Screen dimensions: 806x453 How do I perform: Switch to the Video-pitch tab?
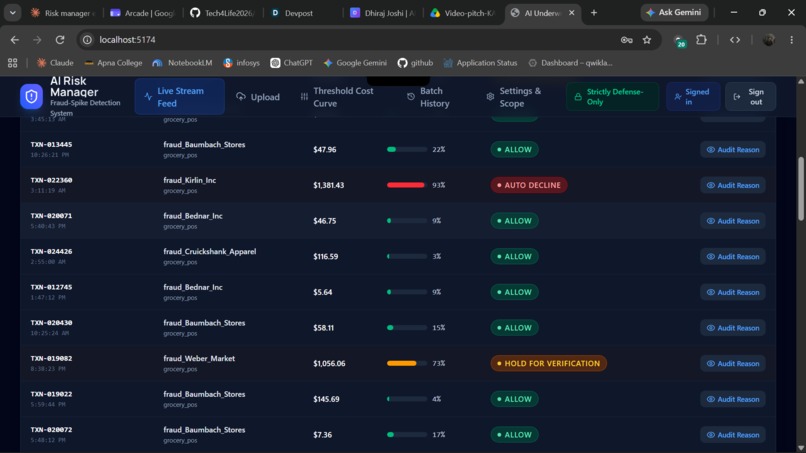[463, 13]
